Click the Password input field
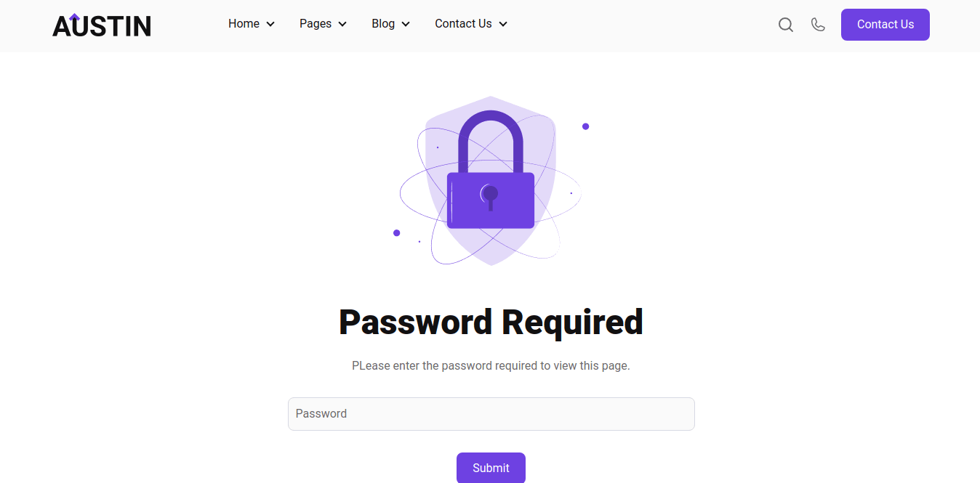This screenshot has width=980, height=483. pos(491,413)
